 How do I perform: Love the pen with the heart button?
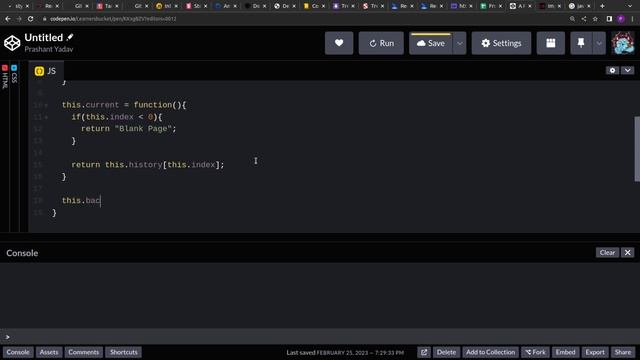339,43
